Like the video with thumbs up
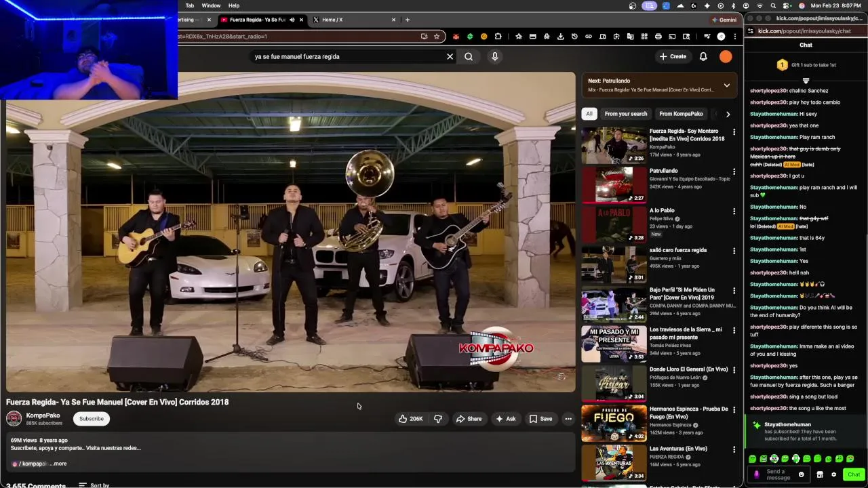 (410, 419)
